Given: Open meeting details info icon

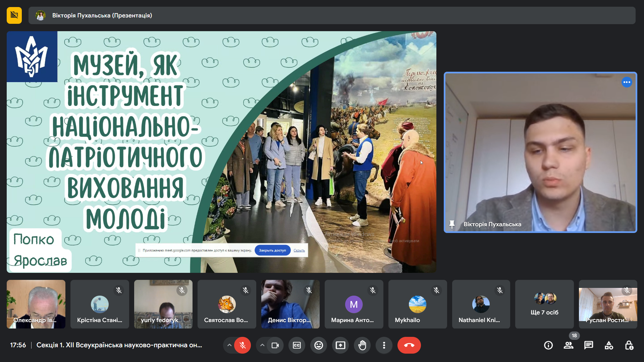Looking at the screenshot, I should (x=548, y=345).
